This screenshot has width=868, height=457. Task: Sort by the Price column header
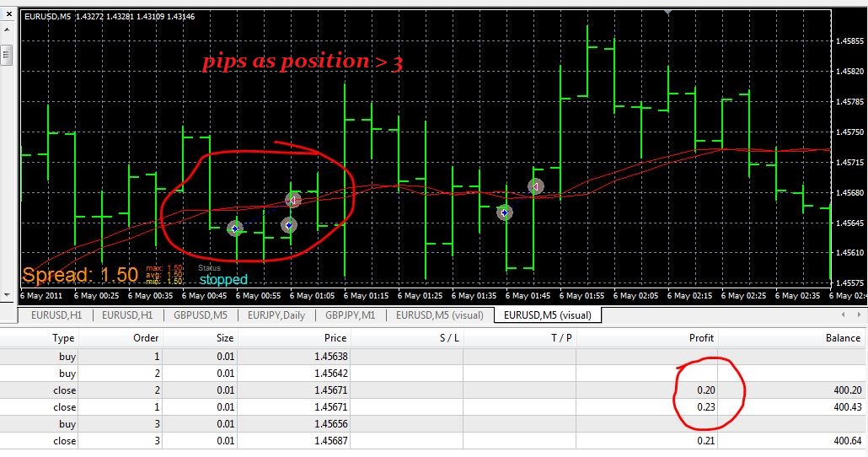(335, 338)
